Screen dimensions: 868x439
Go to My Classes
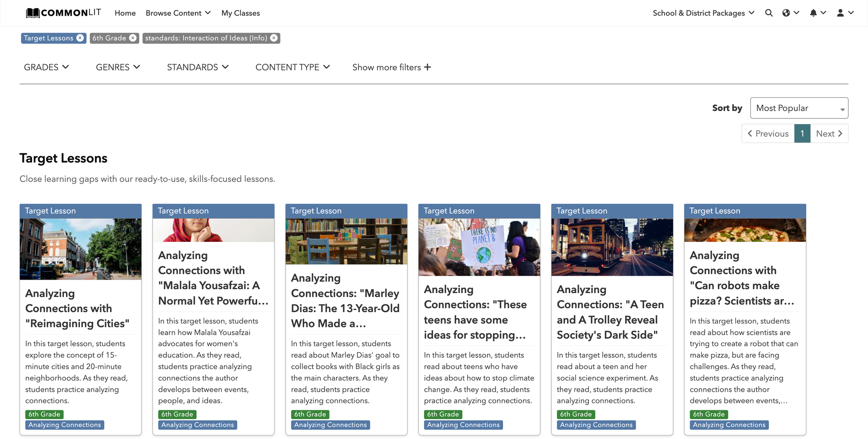[240, 13]
